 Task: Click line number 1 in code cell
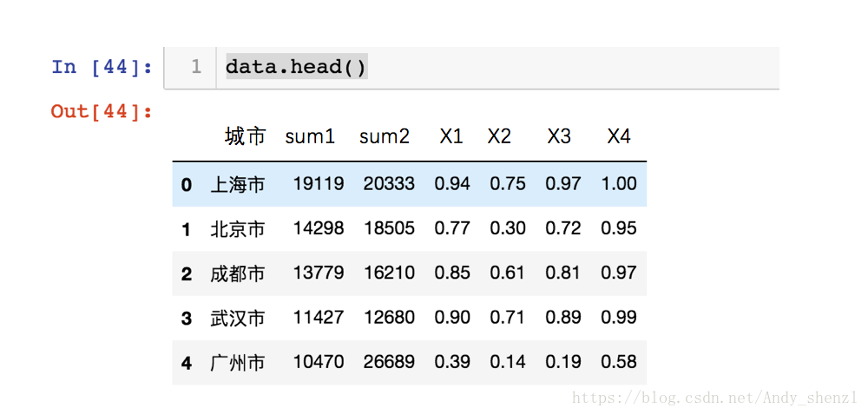click(x=196, y=67)
